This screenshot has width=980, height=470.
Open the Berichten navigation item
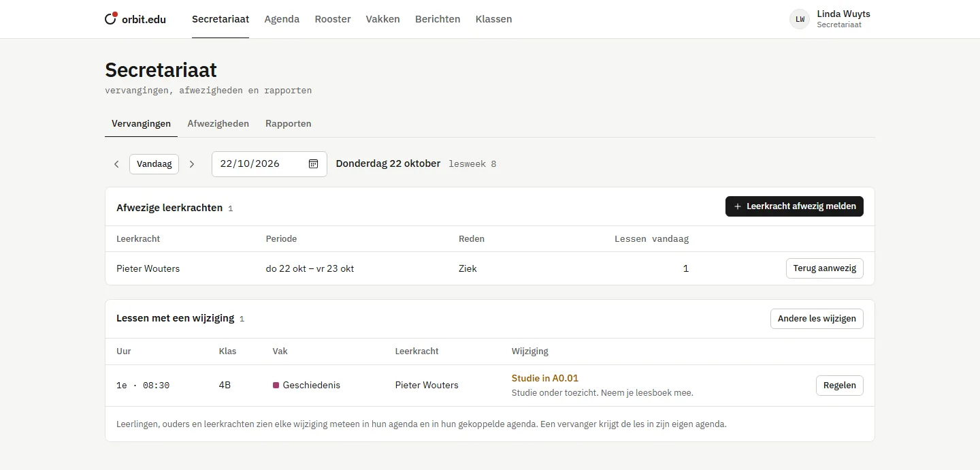438,19
